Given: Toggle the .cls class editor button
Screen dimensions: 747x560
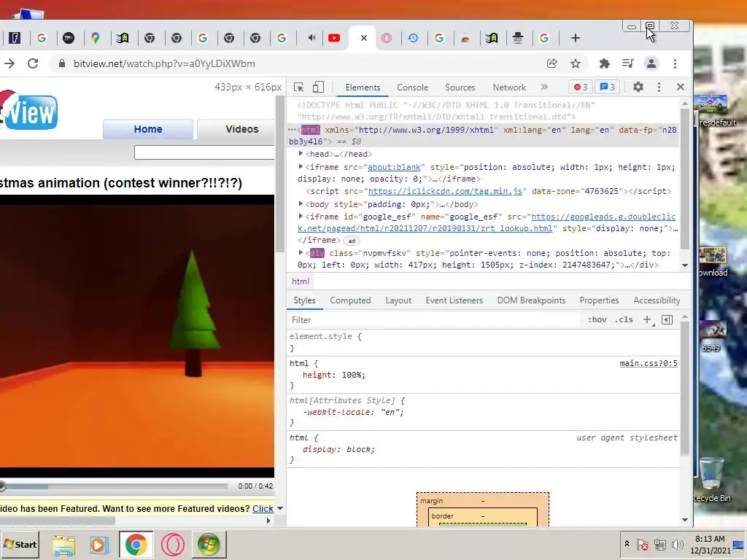Looking at the screenshot, I should (624, 319).
